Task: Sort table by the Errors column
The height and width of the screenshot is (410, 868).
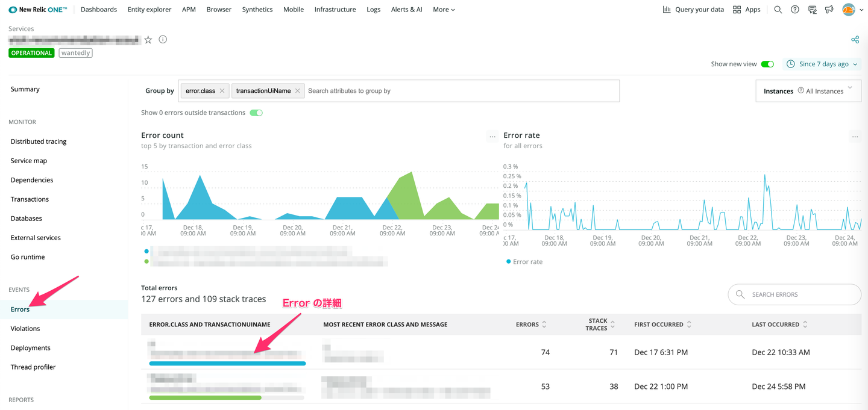Action: (531, 325)
